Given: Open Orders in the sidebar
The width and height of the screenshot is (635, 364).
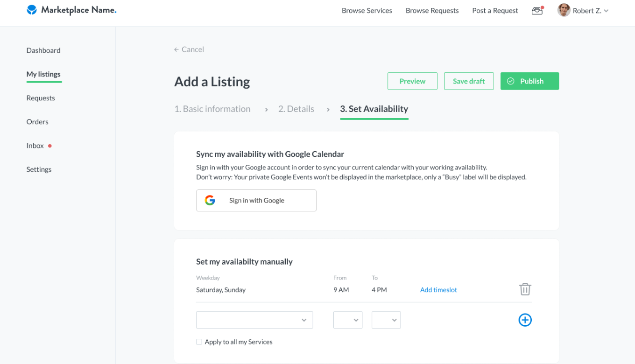Looking at the screenshot, I should (37, 122).
